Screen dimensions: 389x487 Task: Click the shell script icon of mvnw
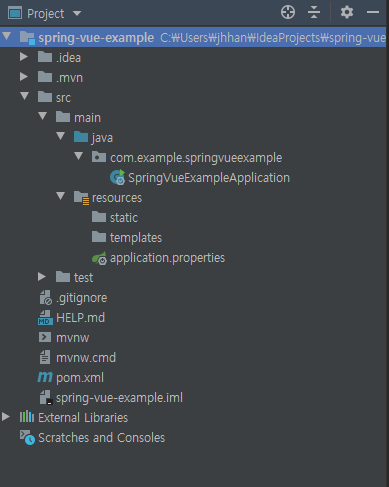coord(45,337)
